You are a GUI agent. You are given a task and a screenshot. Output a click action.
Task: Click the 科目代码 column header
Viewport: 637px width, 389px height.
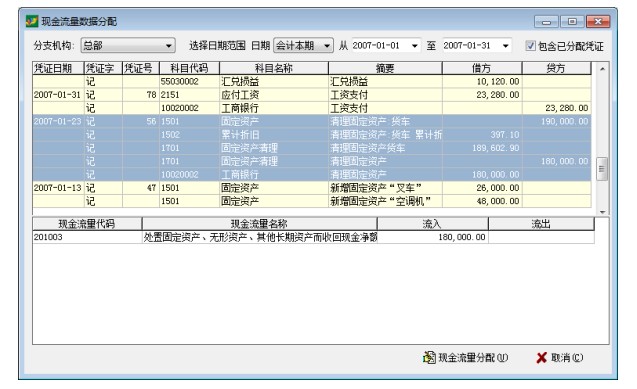point(189,68)
